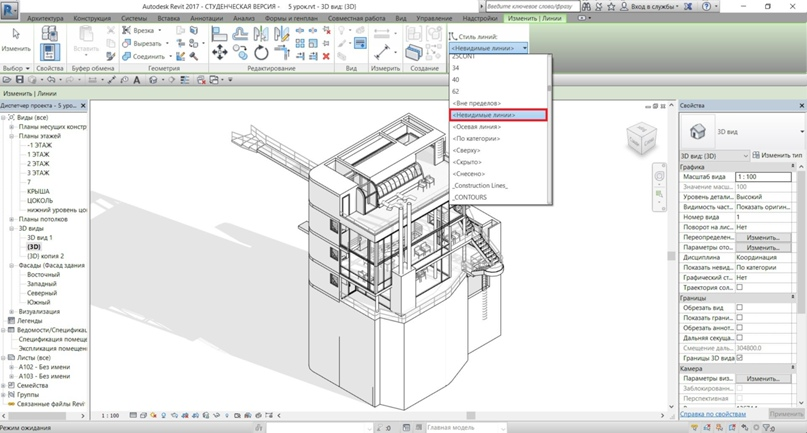Open the 3D вид type selector dropdown arrow
Image resolution: width=807 pixels, height=433 pixels.
(801, 132)
